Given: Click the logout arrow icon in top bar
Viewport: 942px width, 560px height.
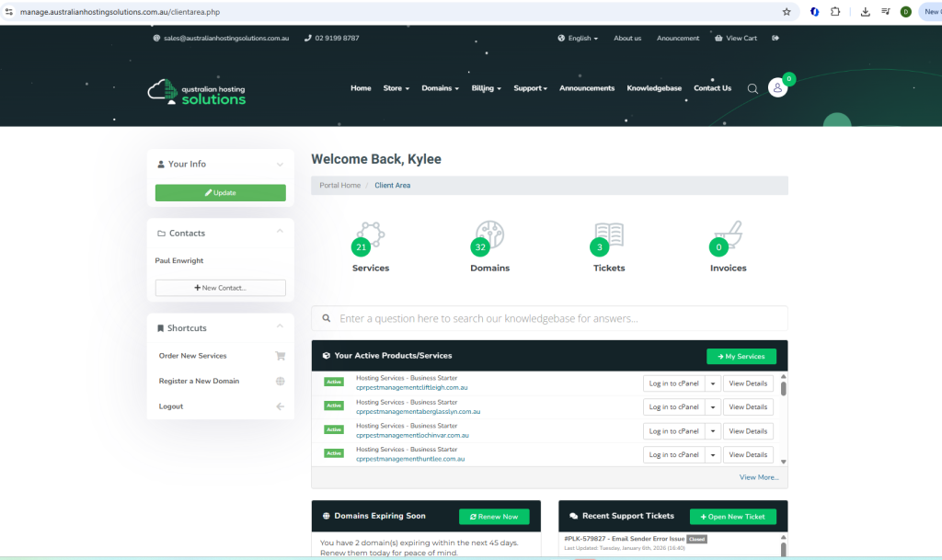Looking at the screenshot, I should [775, 38].
